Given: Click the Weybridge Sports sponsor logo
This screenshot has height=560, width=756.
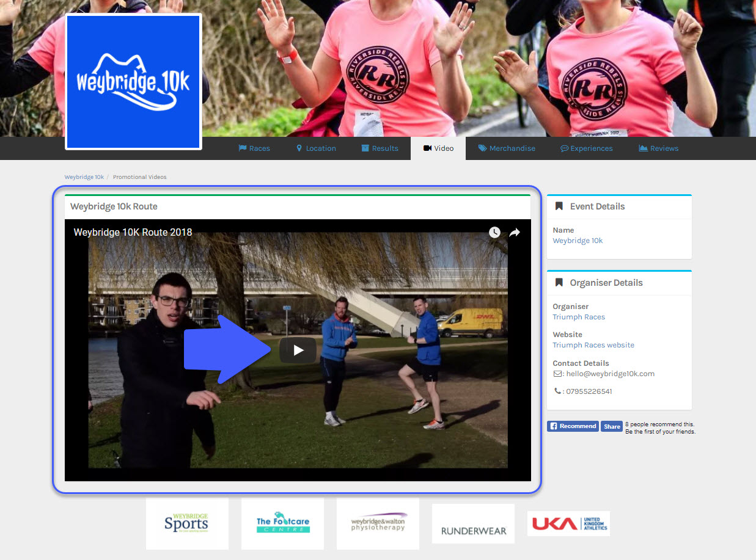Looking at the screenshot, I should pos(187,523).
